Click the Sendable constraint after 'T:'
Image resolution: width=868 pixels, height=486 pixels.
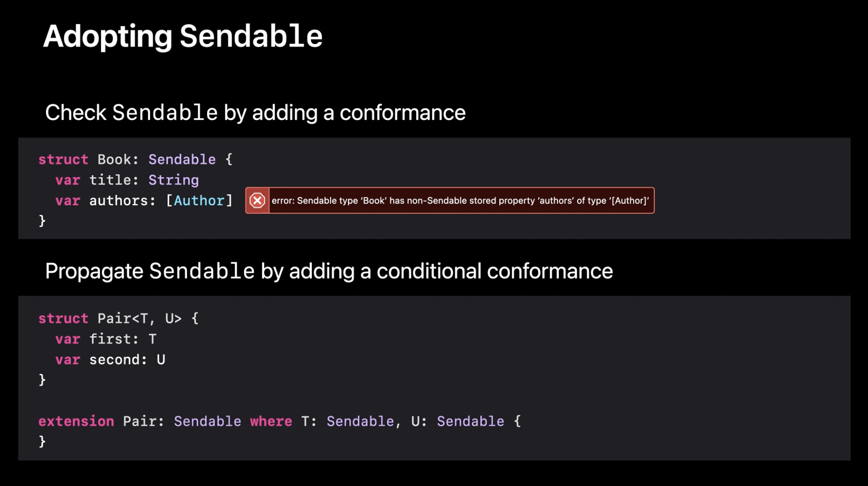[x=360, y=421]
